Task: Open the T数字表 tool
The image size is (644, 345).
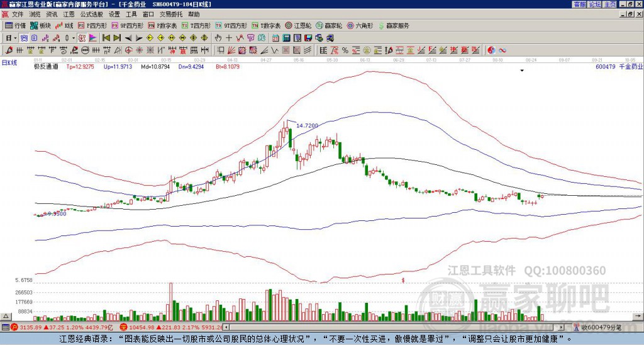Action: (266, 25)
